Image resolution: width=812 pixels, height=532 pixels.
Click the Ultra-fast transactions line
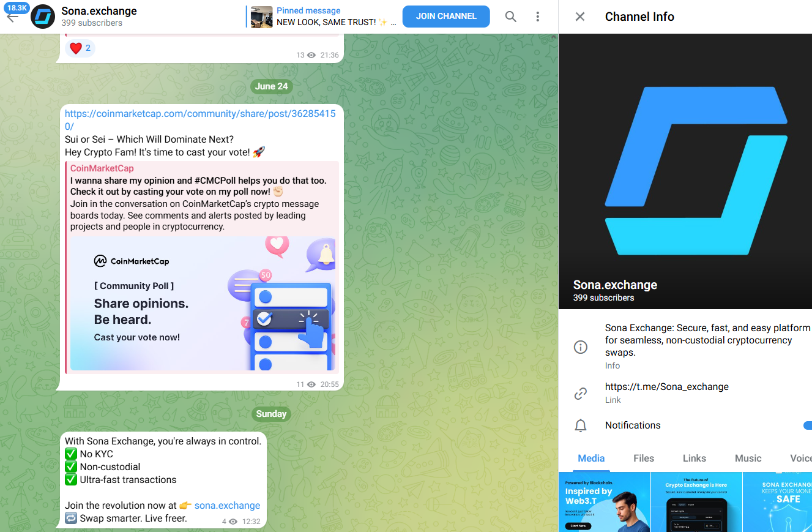coord(121,480)
